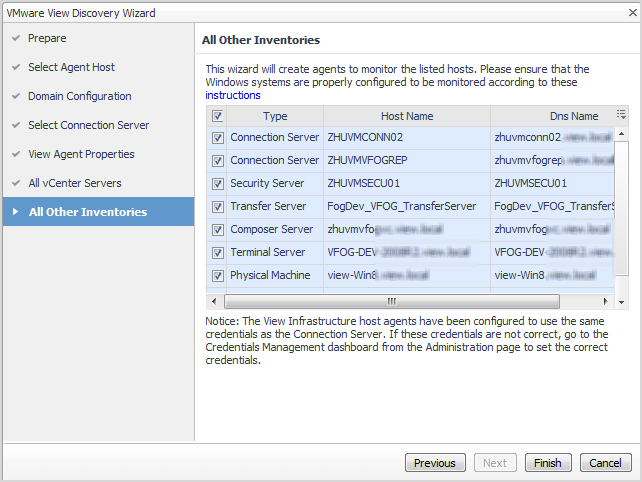Go to the Prepare wizard step

click(48, 38)
